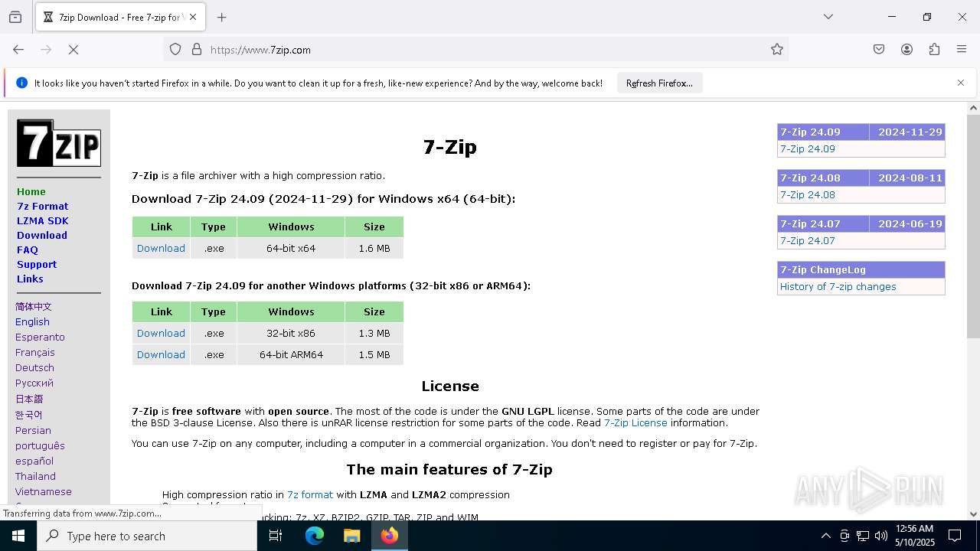Image resolution: width=980 pixels, height=551 pixels.
Task: Open 7-Zip 24.09 release link
Action: click(x=808, y=148)
